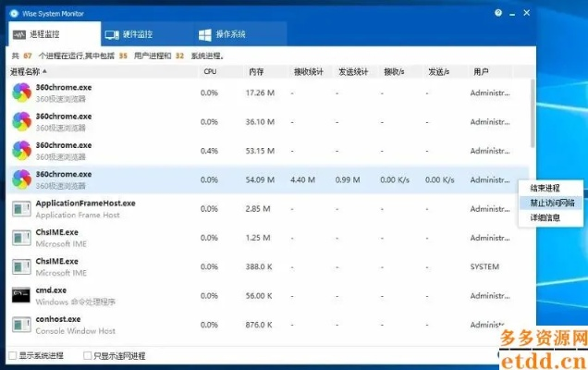Close the Wise System Monitor window

point(526,13)
